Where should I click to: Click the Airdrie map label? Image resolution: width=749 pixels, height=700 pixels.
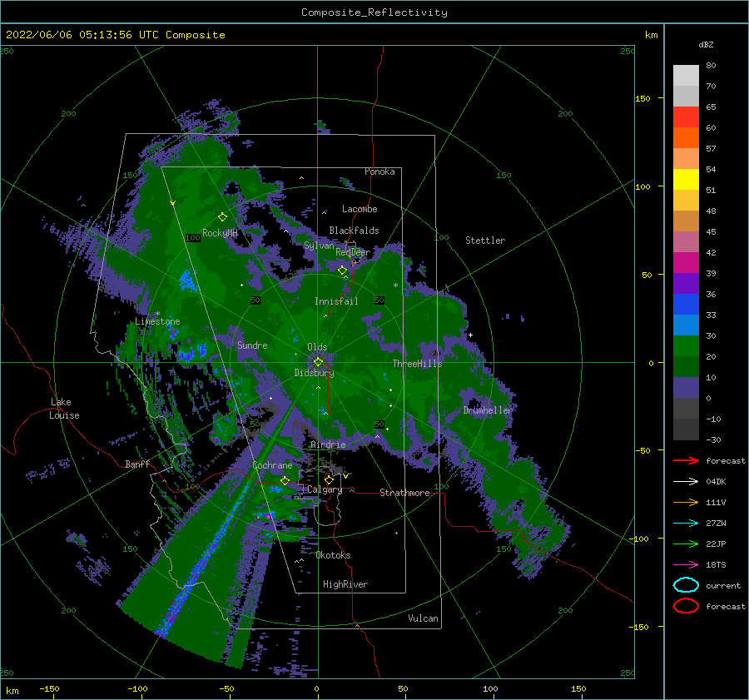328,444
